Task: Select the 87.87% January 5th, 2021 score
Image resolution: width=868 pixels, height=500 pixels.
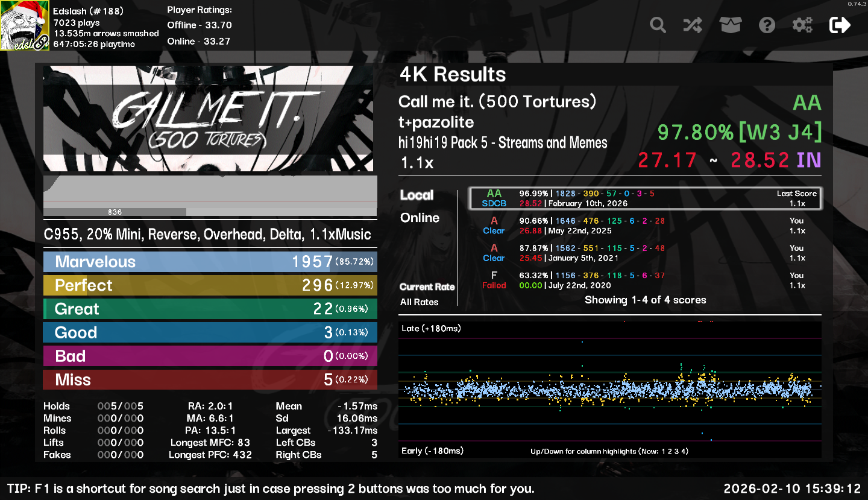Action: [645, 253]
